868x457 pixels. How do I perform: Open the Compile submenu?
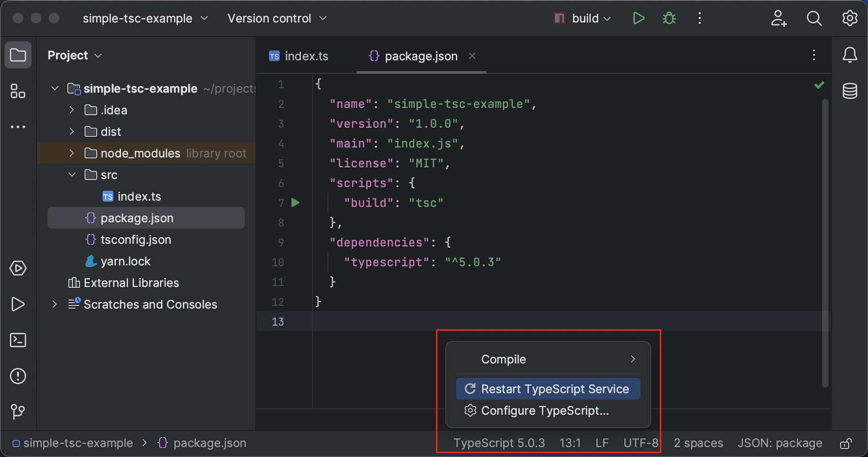coord(547,359)
